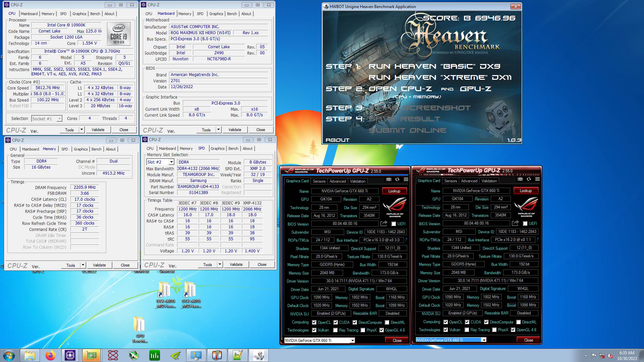Click the BIOS save/share icon in left GPU-Z
The image size is (644, 362).
pyautogui.click(x=384, y=224)
